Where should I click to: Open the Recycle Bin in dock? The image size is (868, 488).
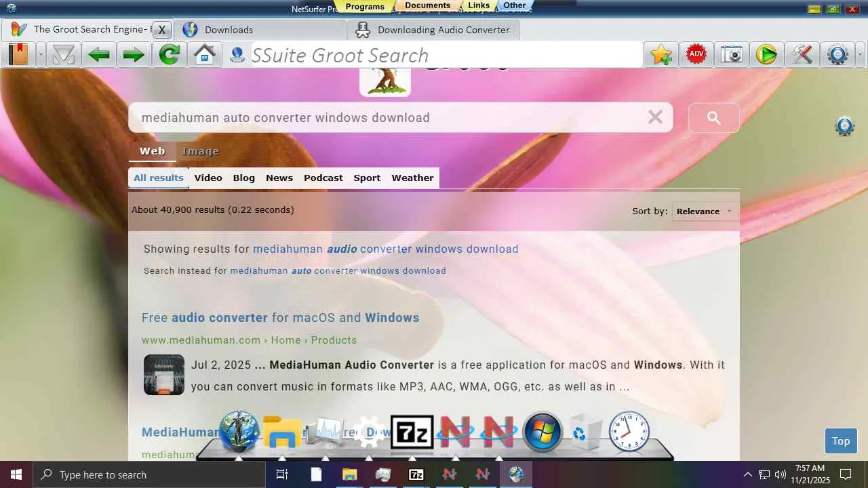pos(585,432)
